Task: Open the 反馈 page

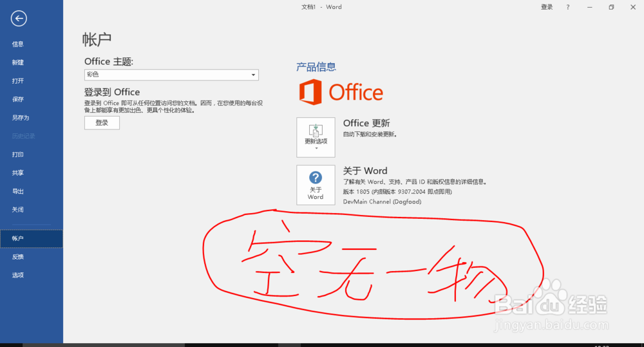Action: [17, 257]
